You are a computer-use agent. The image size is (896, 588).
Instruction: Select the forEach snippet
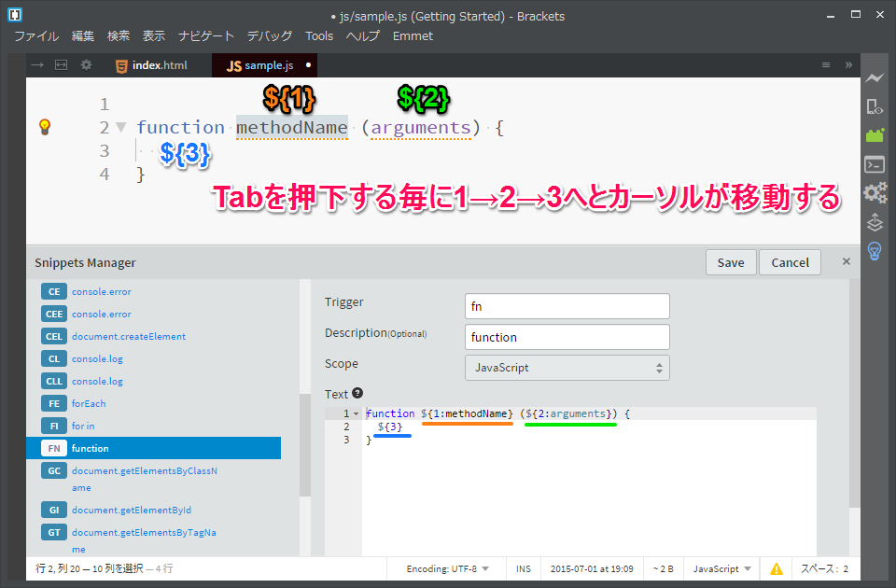click(154, 403)
